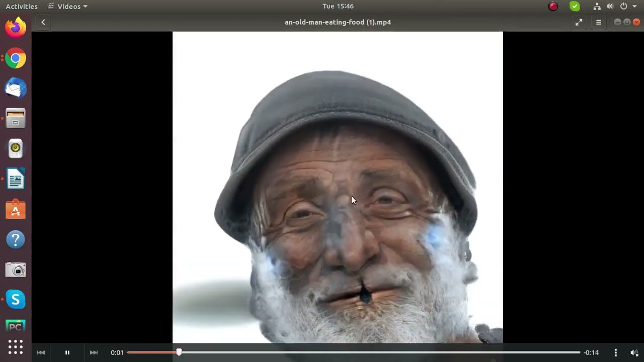Minimize the Videos window
Screen dimensions: 644x362
[617, 22]
